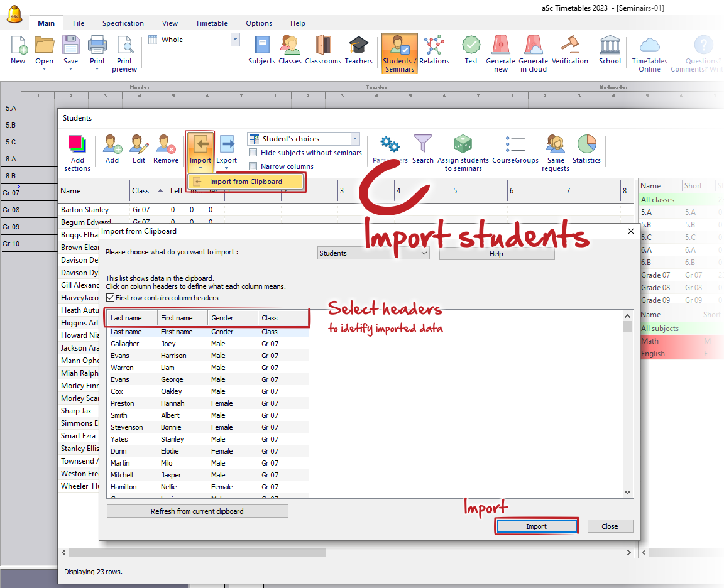The image size is (724, 588).
Task: Set the Gender column header meaning
Action: pyautogui.click(x=233, y=318)
